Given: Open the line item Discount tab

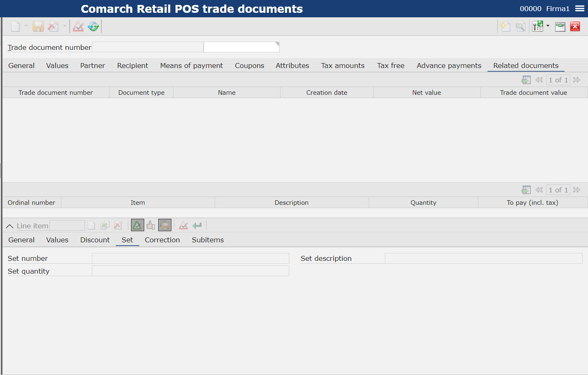Looking at the screenshot, I should (x=95, y=240).
